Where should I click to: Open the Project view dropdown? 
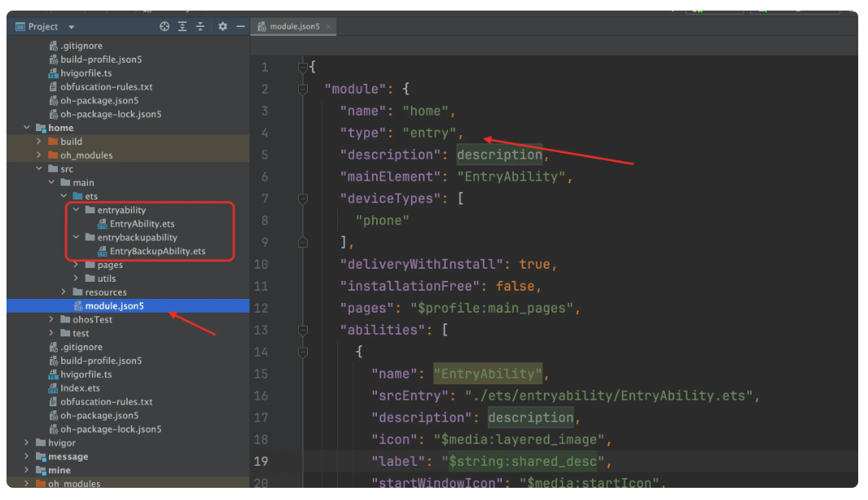(x=72, y=27)
